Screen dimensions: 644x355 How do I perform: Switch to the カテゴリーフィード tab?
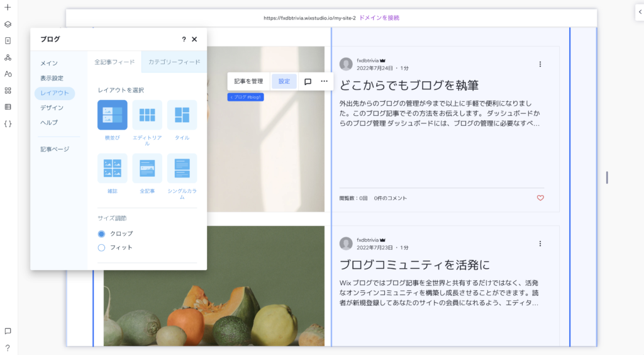coord(174,62)
